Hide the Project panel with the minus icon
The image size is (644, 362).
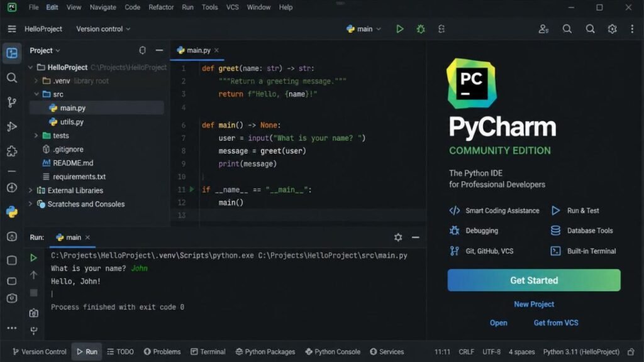click(x=159, y=50)
